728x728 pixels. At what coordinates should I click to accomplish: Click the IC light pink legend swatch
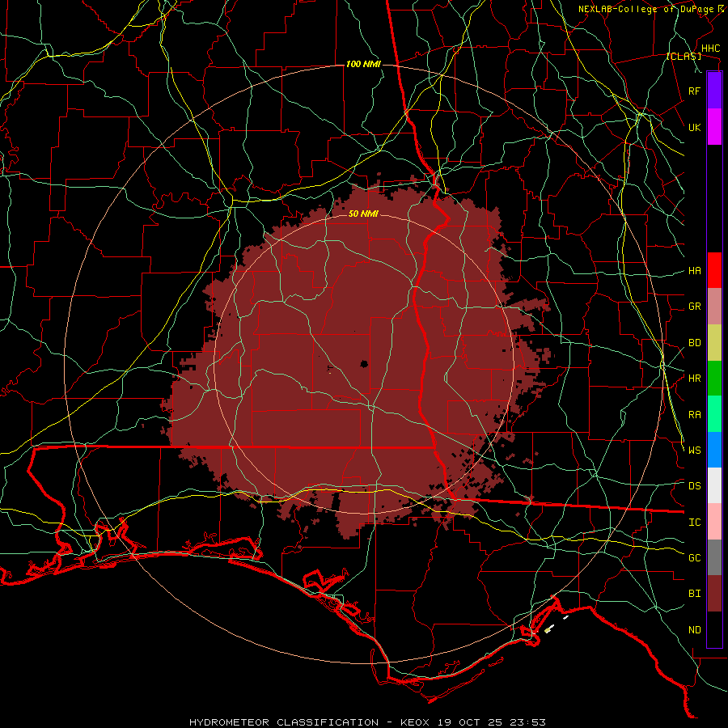pyautogui.click(x=714, y=522)
